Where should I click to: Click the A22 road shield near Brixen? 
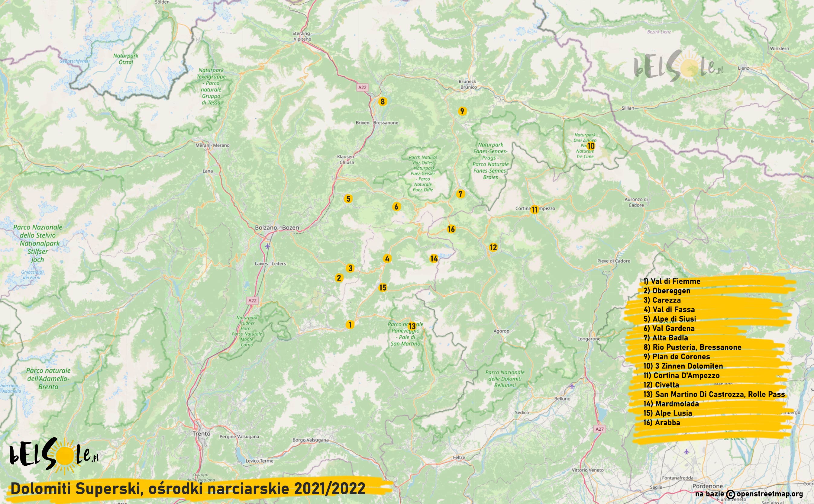(x=362, y=87)
